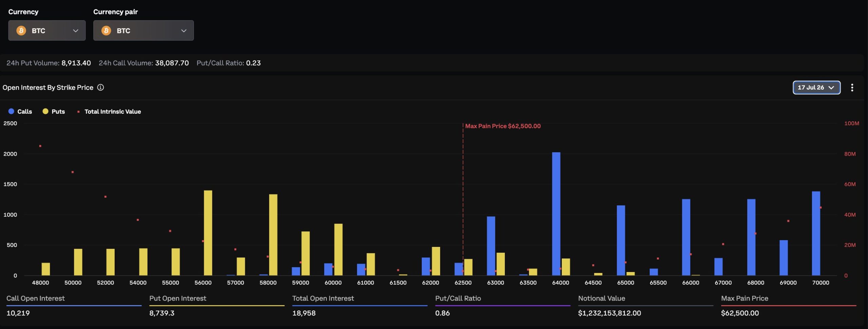Click bottom Put/Call Ratio value 0.86
The image size is (868, 329).
pyautogui.click(x=442, y=313)
